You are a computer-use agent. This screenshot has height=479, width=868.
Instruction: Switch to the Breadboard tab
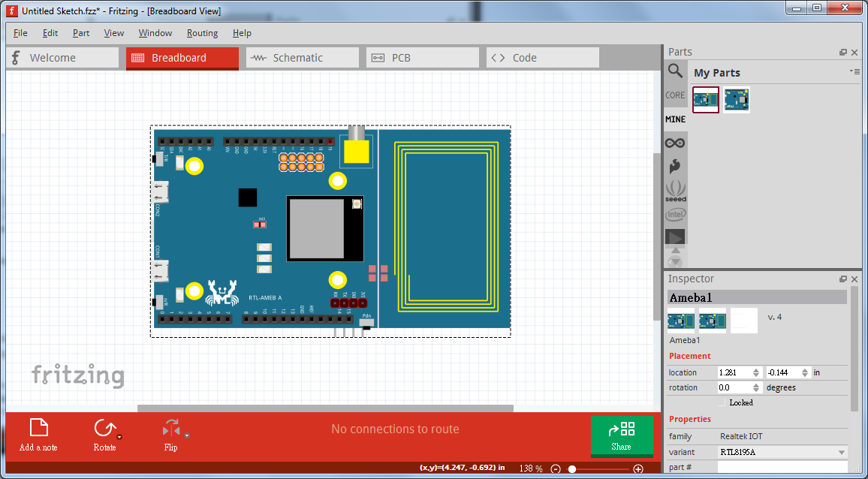(182, 58)
